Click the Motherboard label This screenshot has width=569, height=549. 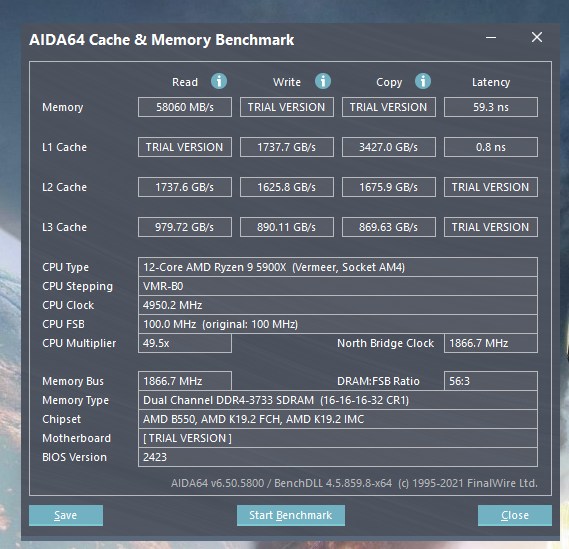[76, 438]
